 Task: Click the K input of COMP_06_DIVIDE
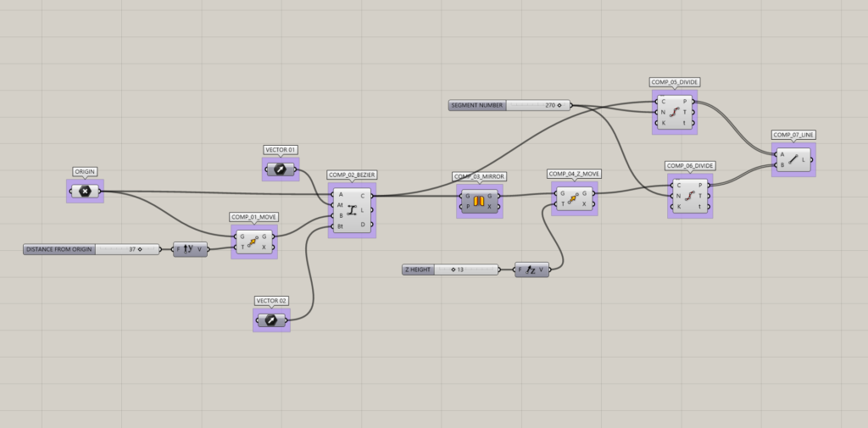point(677,207)
